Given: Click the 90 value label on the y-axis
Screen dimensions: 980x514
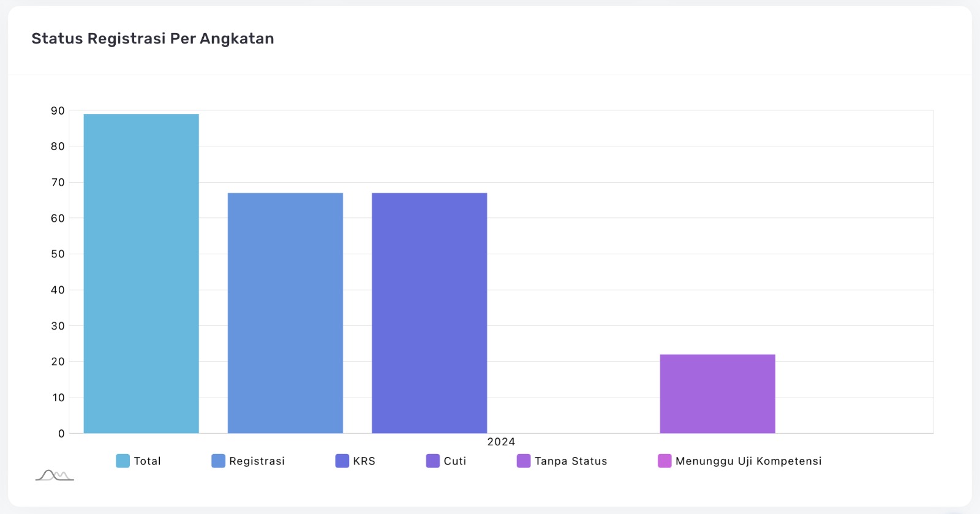Looking at the screenshot, I should [58, 111].
